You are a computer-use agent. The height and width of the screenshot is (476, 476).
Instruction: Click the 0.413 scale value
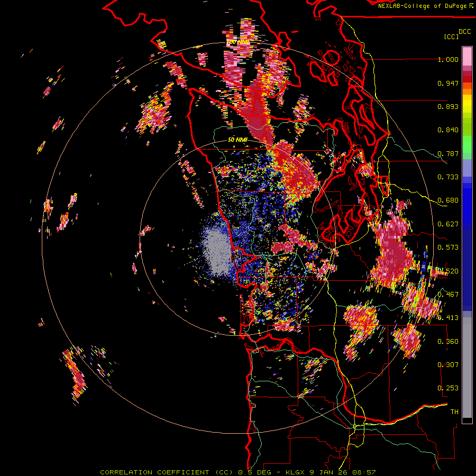pos(448,318)
